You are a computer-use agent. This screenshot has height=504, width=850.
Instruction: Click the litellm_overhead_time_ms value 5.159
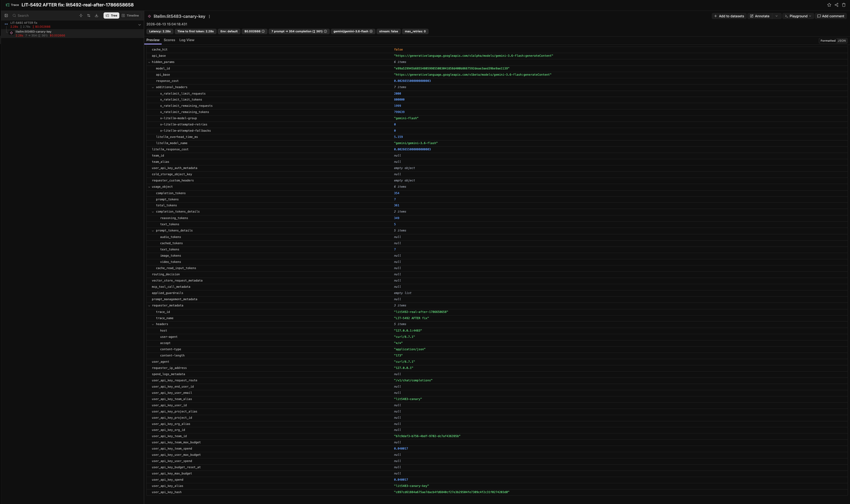[x=398, y=137]
